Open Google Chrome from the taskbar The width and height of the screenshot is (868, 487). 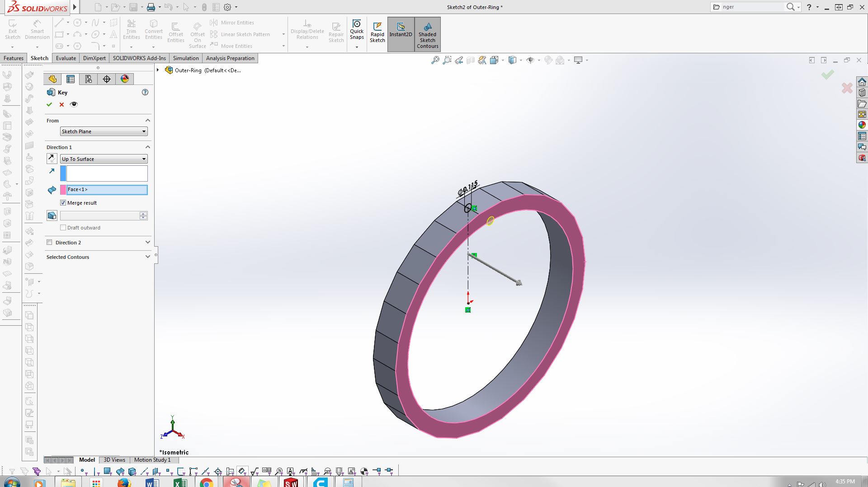[207, 482]
